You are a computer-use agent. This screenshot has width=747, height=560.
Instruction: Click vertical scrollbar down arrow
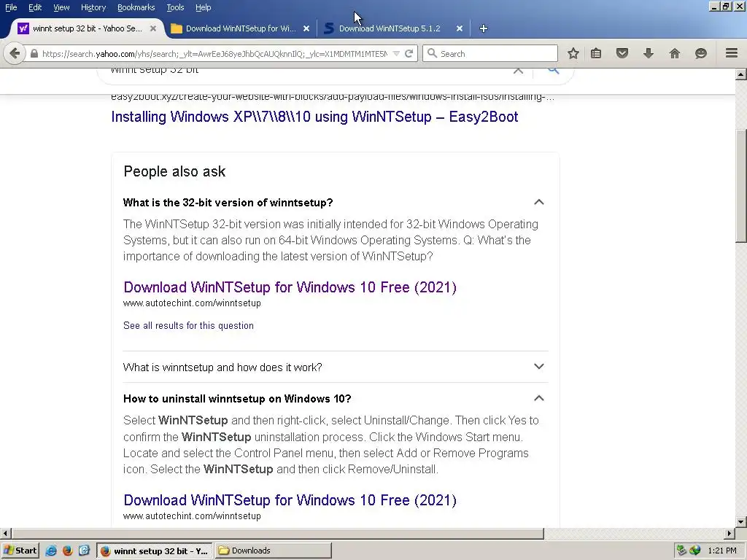pos(741,521)
